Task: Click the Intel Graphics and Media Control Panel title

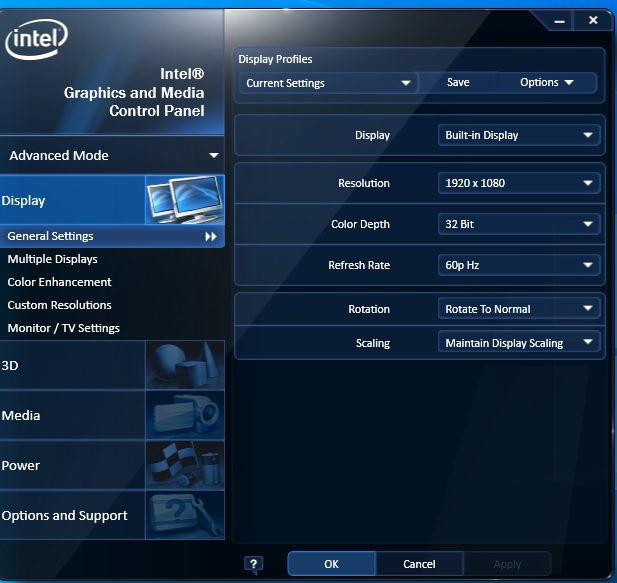Action: [x=134, y=92]
